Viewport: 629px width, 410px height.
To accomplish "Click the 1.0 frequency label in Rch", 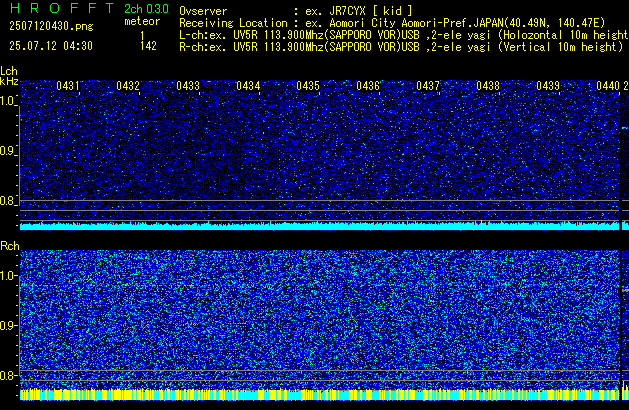I will click(x=8, y=276).
